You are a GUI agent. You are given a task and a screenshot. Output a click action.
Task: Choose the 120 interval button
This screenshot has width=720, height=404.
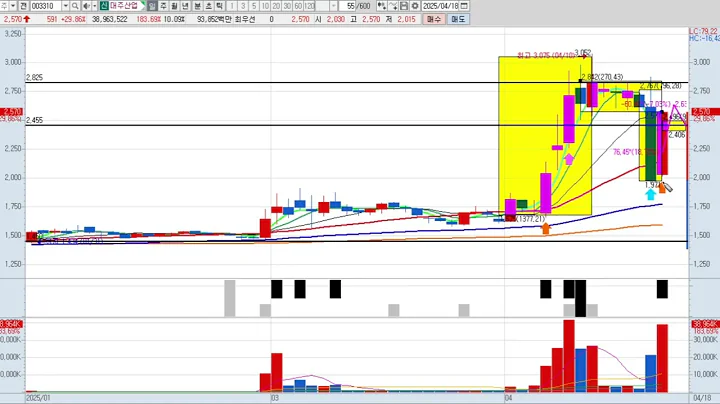click(309, 6)
